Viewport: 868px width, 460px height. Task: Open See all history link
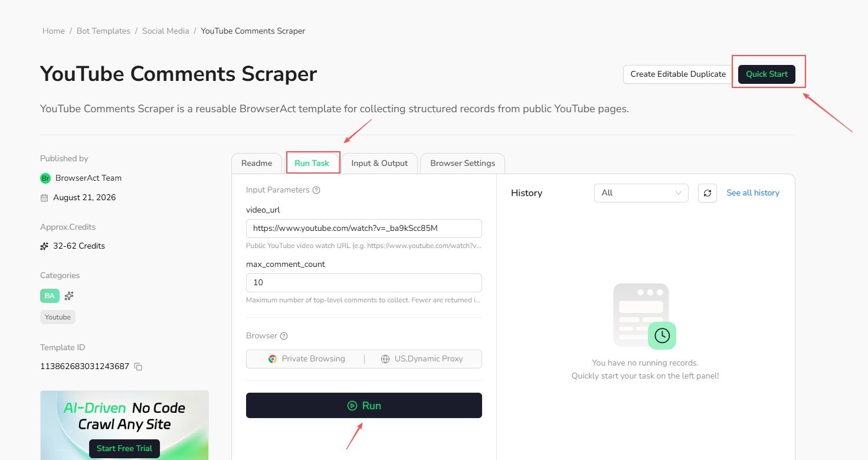(753, 193)
